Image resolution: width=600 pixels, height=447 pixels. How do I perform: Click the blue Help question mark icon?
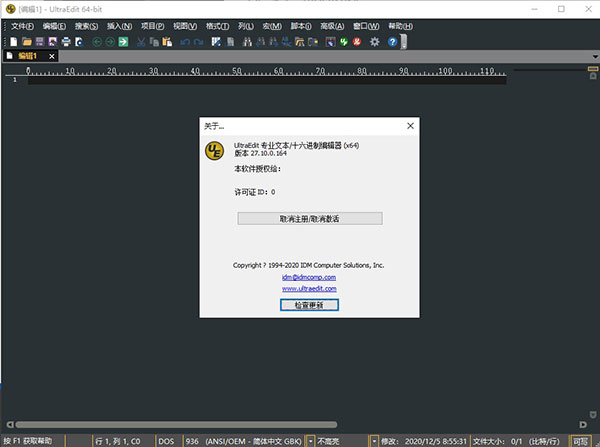tap(392, 42)
